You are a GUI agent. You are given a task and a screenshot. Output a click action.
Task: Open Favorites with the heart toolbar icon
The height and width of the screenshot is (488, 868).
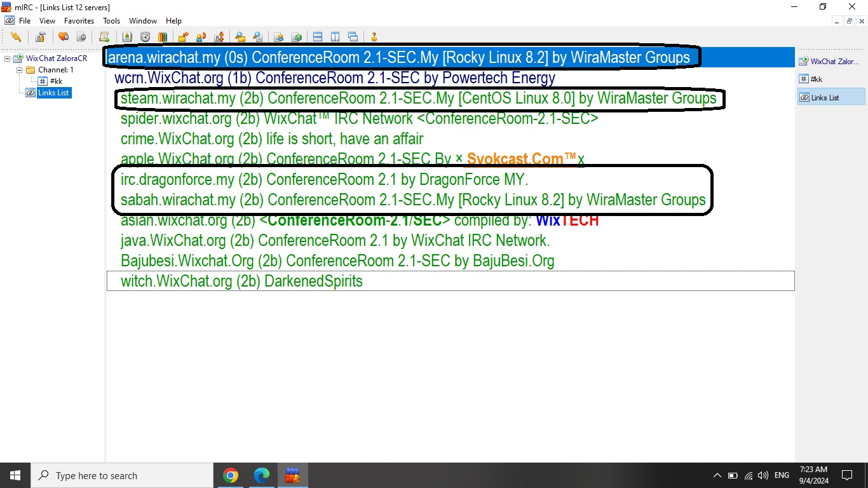(x=64, y=37)
